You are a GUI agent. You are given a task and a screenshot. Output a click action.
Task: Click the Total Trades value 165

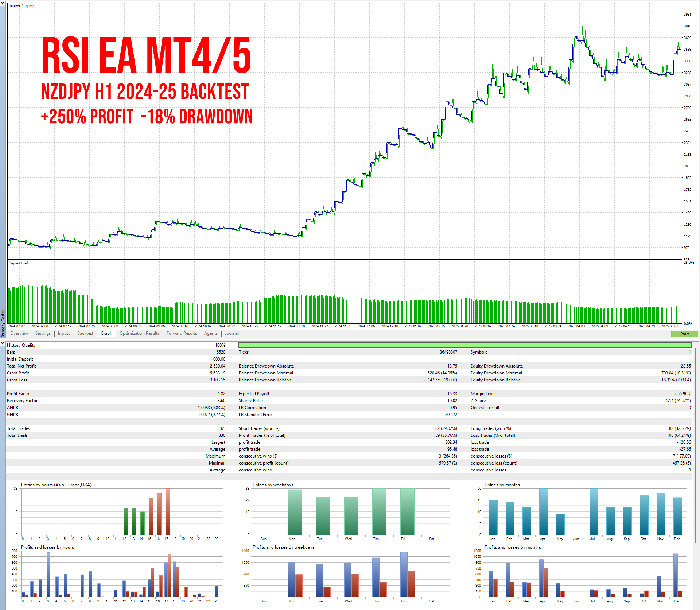pos(222,428)
